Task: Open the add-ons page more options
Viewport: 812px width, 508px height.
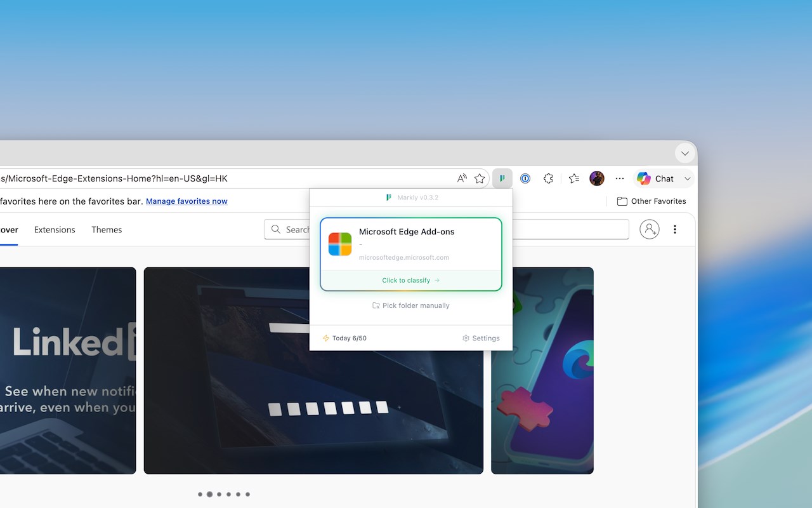Action: point(675,229)
